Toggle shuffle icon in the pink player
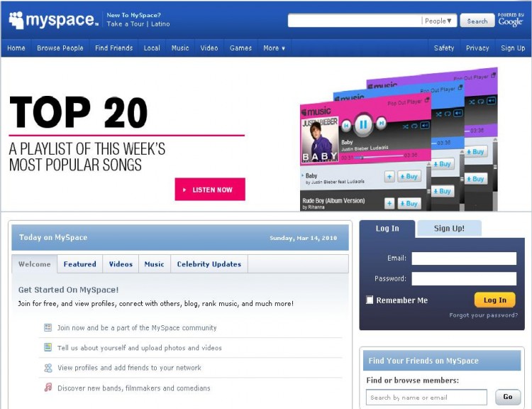Image resolution: width=532 pixels, height=409 pixels. [406, 126]
